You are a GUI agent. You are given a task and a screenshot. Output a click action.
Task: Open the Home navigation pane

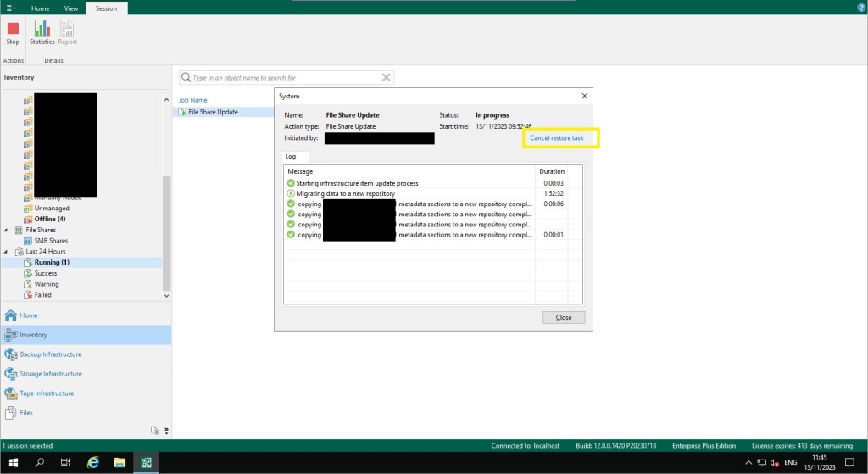86,315
